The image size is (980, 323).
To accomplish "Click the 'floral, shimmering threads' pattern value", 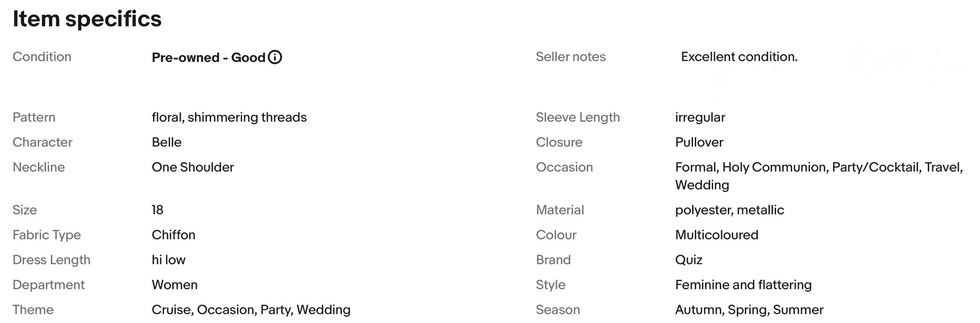I will coord(229,118).
